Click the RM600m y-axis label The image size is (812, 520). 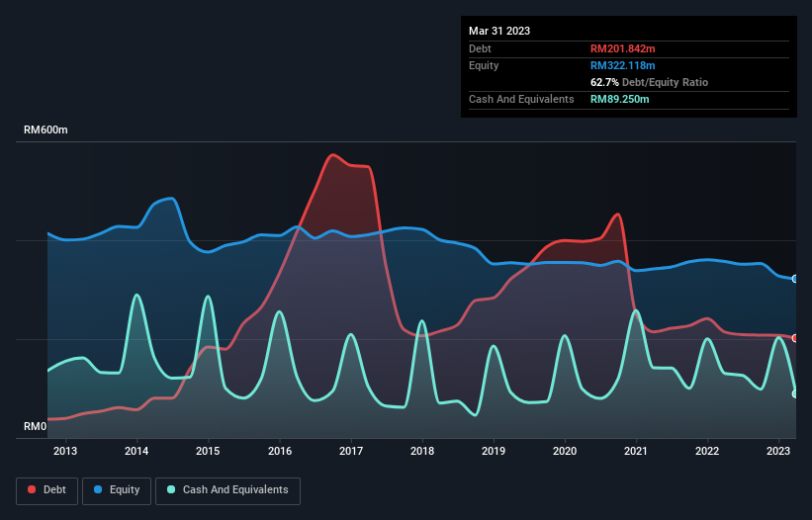point(45,130)
